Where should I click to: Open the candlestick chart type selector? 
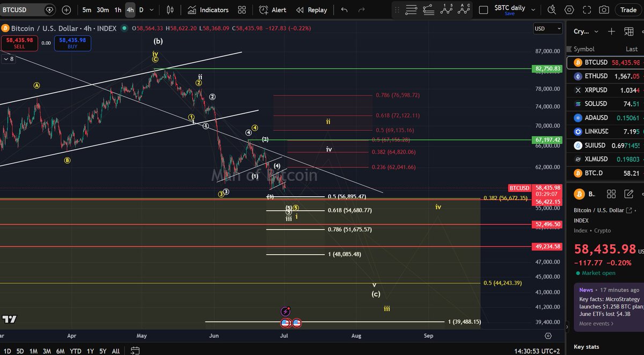pos(170,10)
